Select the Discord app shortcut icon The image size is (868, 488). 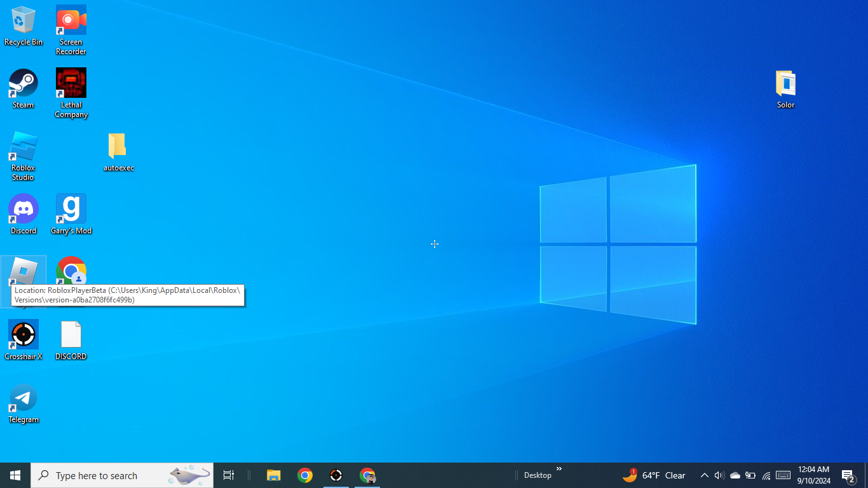point(24,215)
